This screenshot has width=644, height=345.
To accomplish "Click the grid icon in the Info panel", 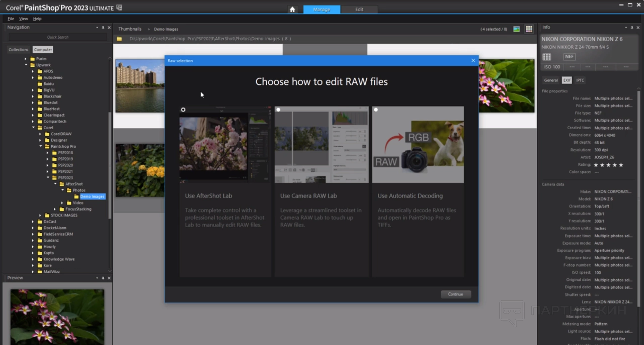I will (x=547, y=57).
